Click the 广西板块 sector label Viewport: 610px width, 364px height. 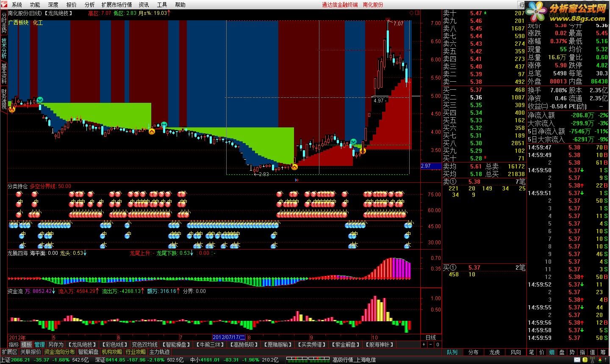point(19,22)
